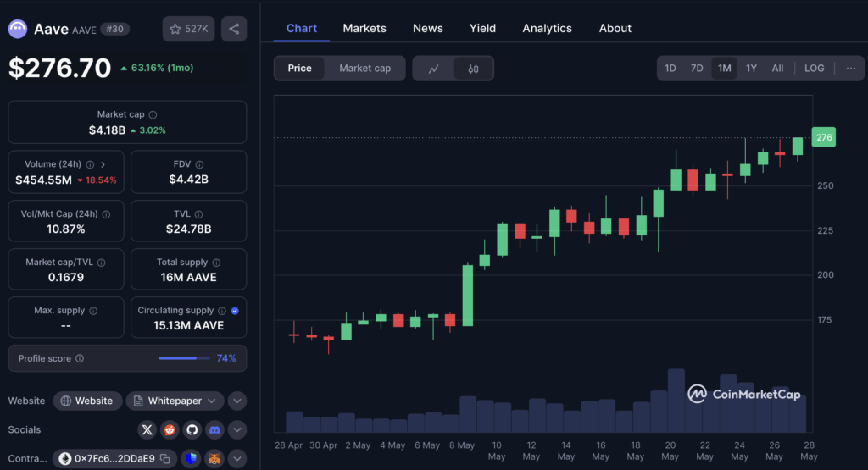Click the 0x7Fc6...2DDaE9 contract address

114,458
